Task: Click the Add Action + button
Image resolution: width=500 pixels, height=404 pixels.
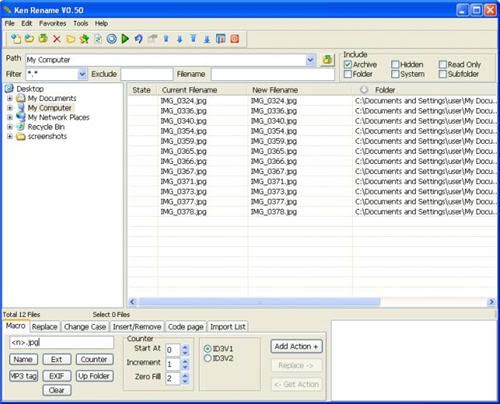Action: (x=296, y=347)
